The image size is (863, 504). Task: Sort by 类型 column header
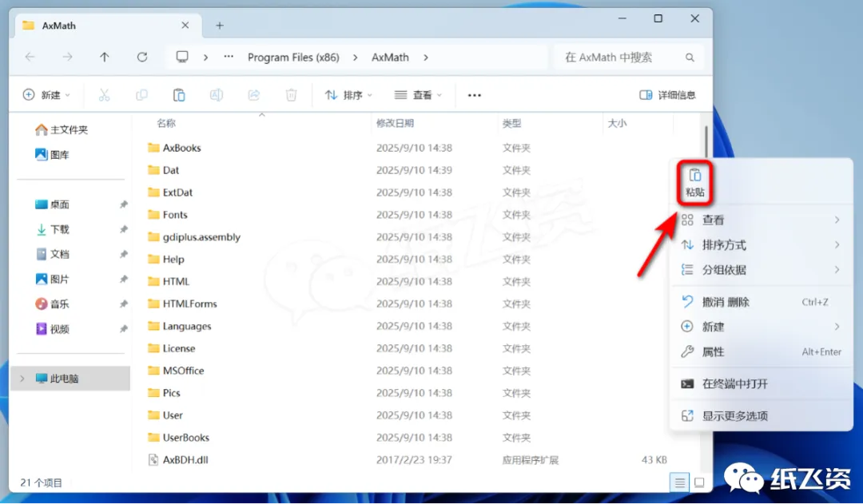512,123
